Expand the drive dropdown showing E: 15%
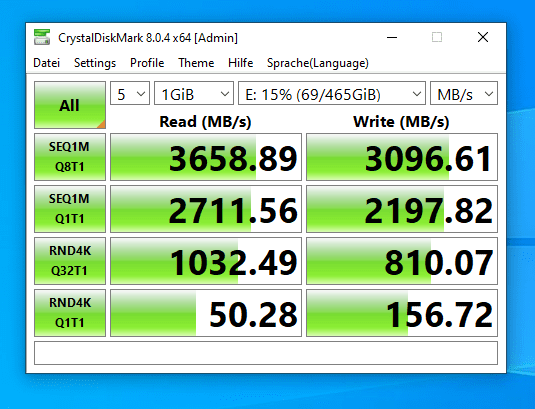 [332, 93]
